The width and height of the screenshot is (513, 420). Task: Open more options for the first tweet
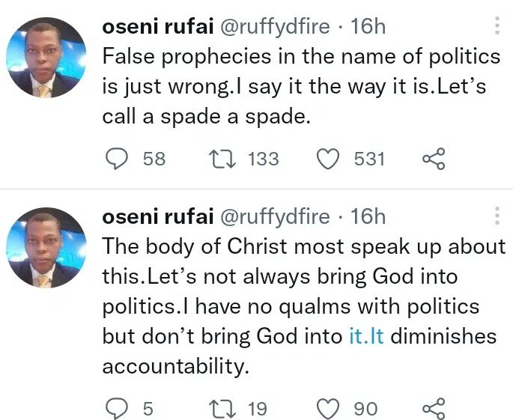[497, 27]
